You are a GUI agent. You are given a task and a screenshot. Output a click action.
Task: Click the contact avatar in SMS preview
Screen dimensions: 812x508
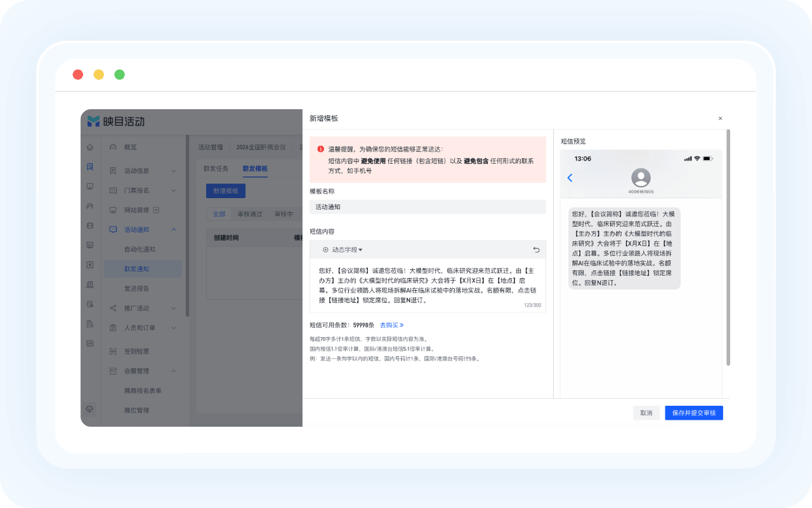[x=641, y=178]
